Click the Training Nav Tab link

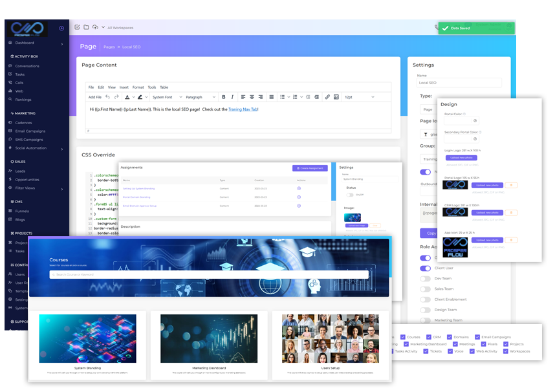pyautogui.click(x=243, y=110)
